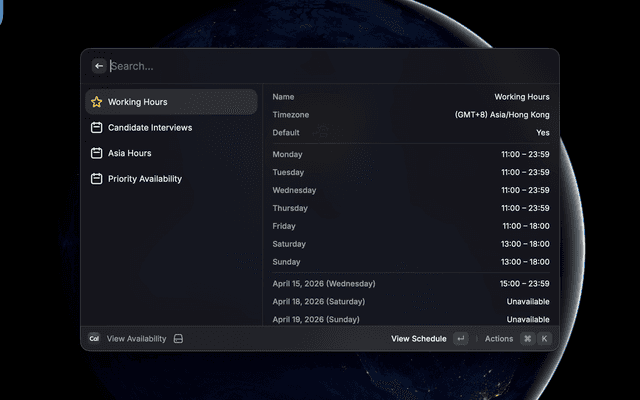Screen dimensions: 640x400
Task: Click the Cal logo in bottom bar
Action: (94, 339)
